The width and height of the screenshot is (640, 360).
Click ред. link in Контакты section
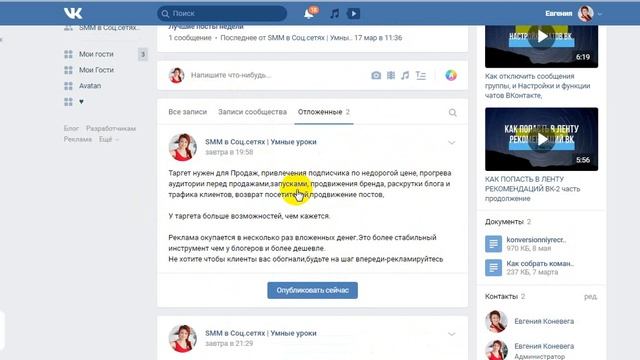[590, 296]
